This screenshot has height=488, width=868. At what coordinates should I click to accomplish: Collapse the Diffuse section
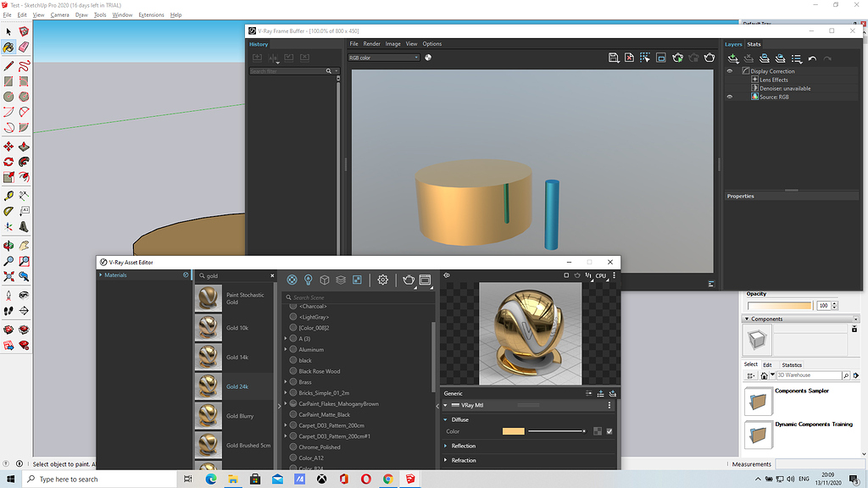coord(446,420)
